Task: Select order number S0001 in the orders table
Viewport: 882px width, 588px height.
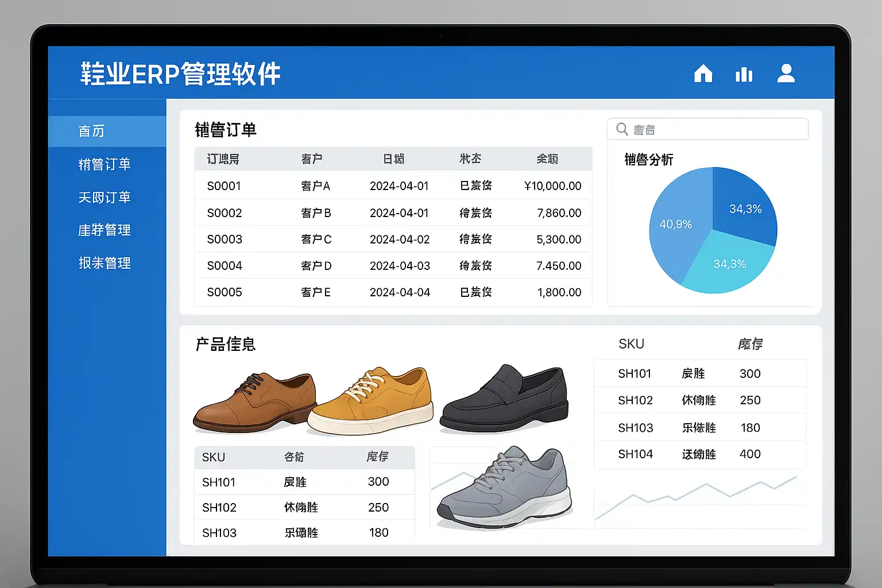Action: [x=224, y=186]
